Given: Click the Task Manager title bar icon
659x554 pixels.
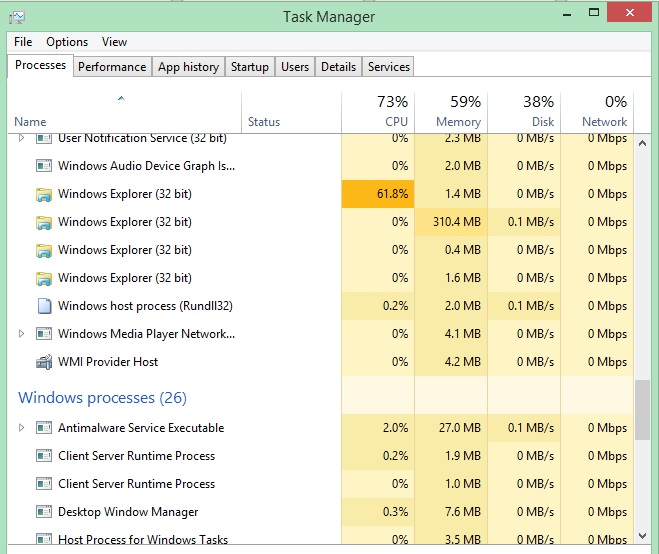Looking at the screenshot, I should coord(17,17).
